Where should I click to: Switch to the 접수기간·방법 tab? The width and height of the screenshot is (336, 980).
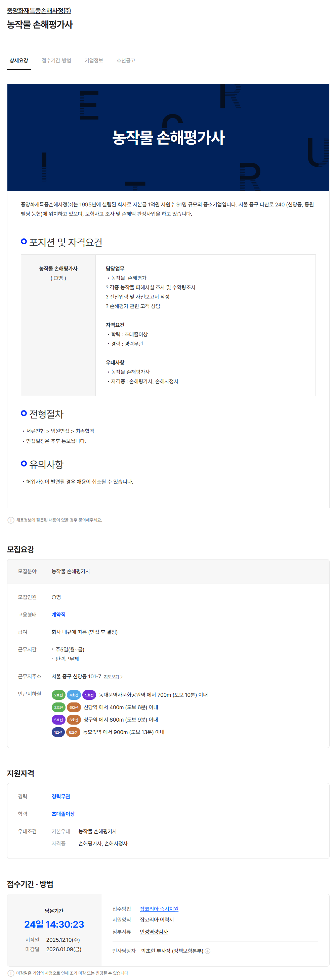(56, 60)
